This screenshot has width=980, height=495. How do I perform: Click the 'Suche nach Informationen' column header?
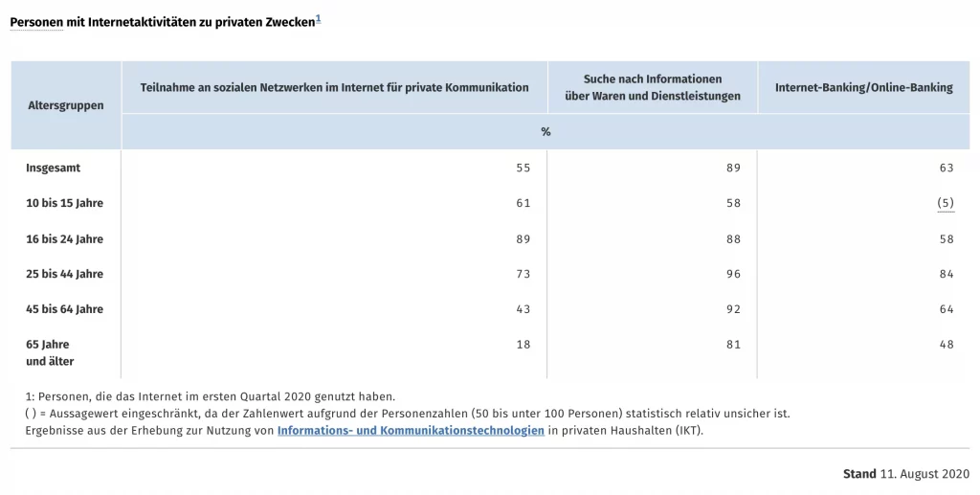point(653,87)
